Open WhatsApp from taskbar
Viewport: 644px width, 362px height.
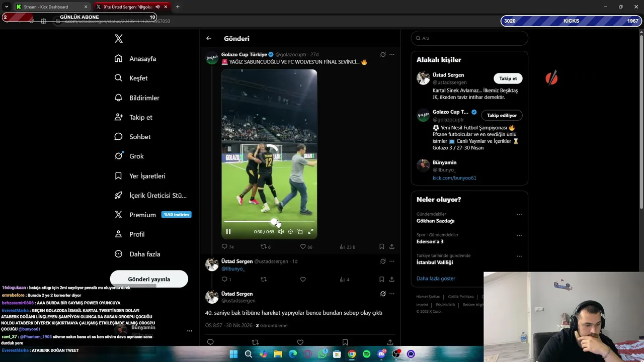[323, 354]
